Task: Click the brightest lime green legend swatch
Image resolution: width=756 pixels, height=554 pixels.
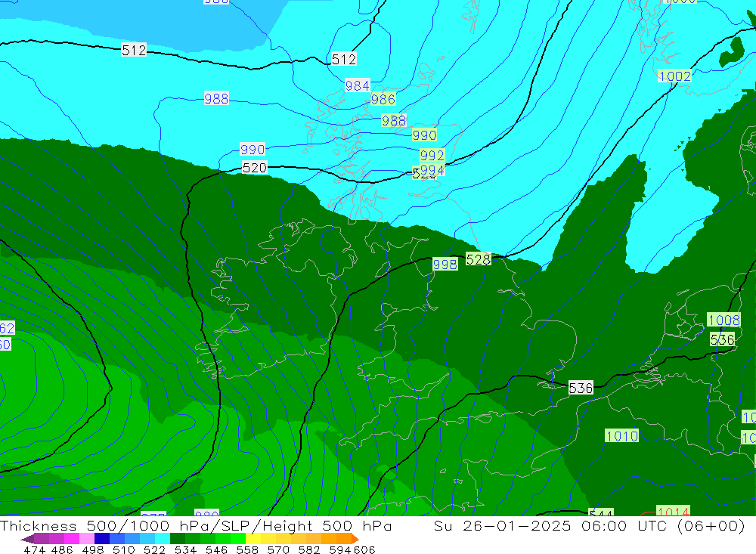Action: pos(238,539)
